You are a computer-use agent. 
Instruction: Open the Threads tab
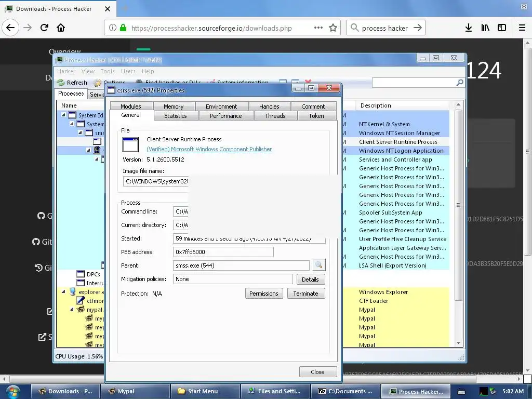click(275, 116)
